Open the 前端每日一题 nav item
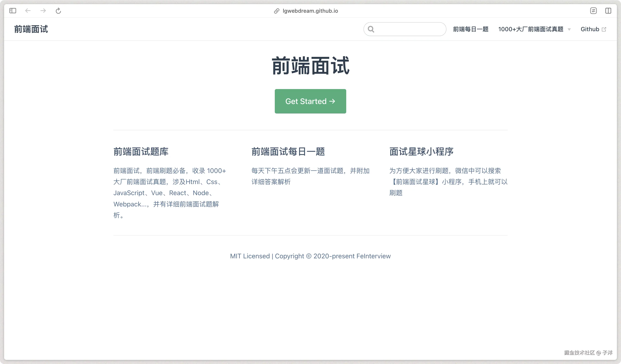621x364 pixels. point(470,29)
